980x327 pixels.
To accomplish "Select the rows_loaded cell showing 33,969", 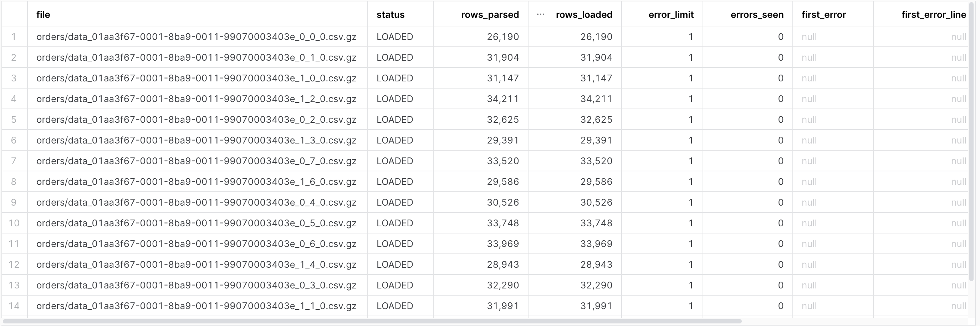I will (596, 243).
